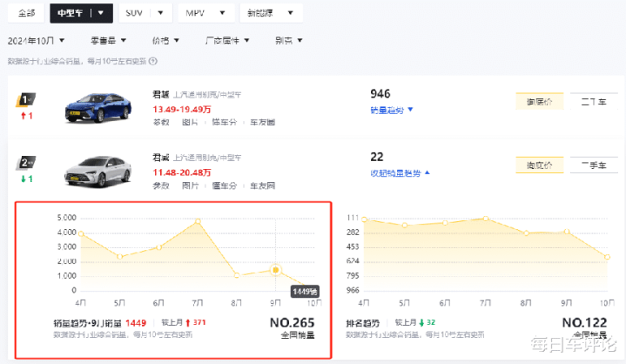The height and width of the screenshot is (364, 626).
Task: Open 懂车分 link for 君越
Action: [x=225, y=122]
